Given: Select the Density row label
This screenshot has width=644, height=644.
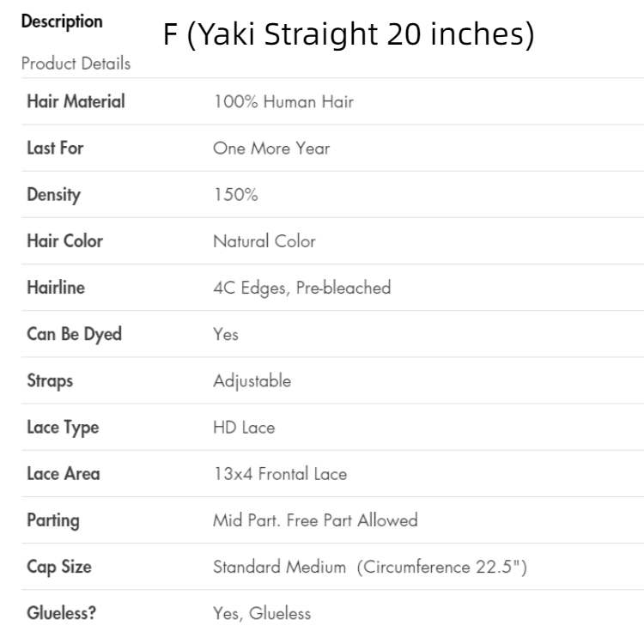Looking at the screenshot, I should (x=53, y=195).
